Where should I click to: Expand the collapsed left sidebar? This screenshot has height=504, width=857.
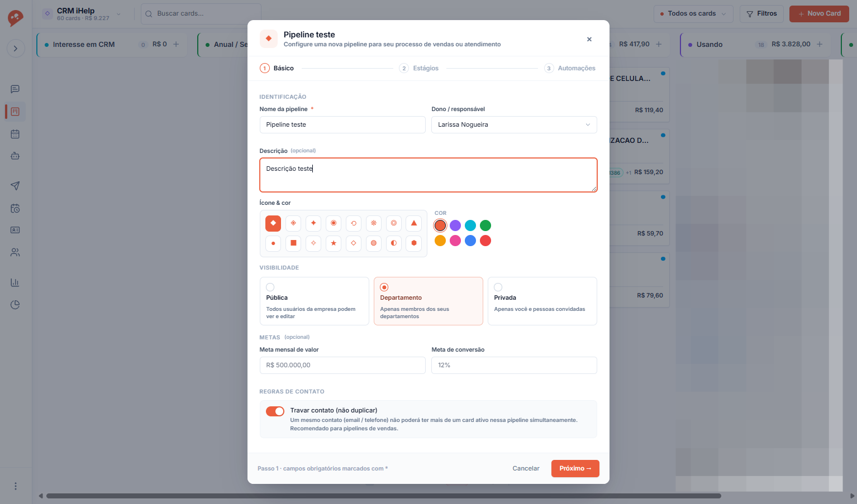(16, 49)
